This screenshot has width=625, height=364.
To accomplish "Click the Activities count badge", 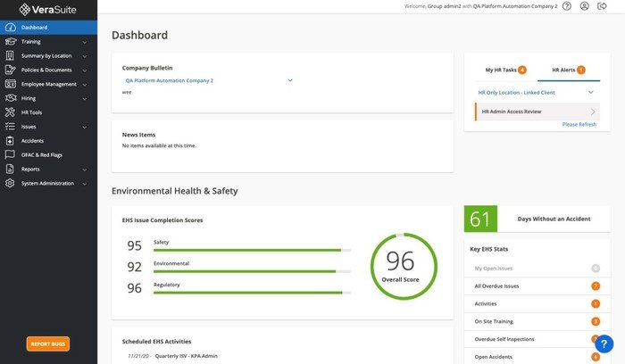I will click(x=596, y=304).
